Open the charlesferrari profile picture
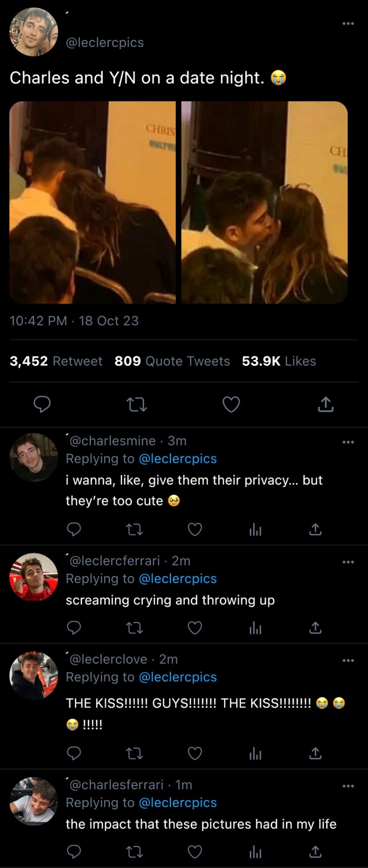This screenshot has width=368, height=868. click(x=33, y=801)
